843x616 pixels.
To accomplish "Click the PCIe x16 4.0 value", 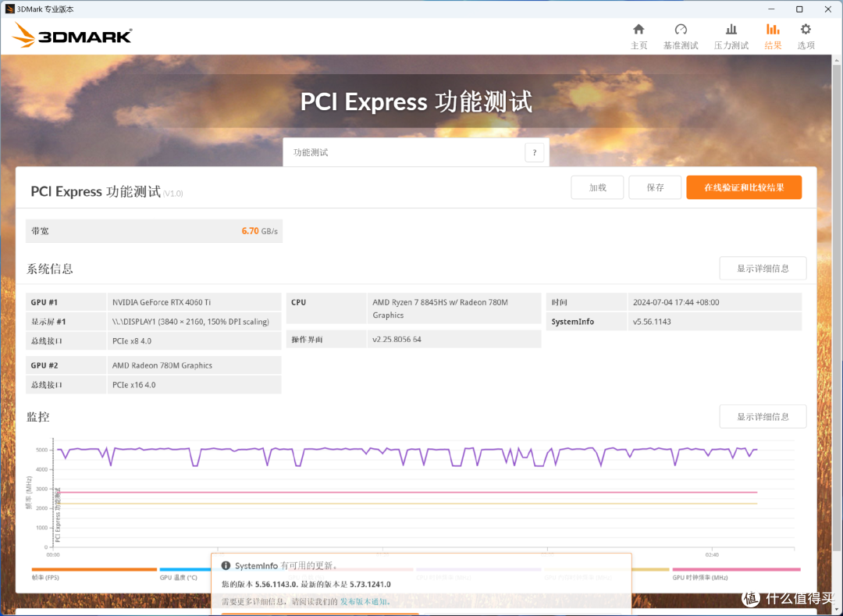I will [x=194, y=385].
